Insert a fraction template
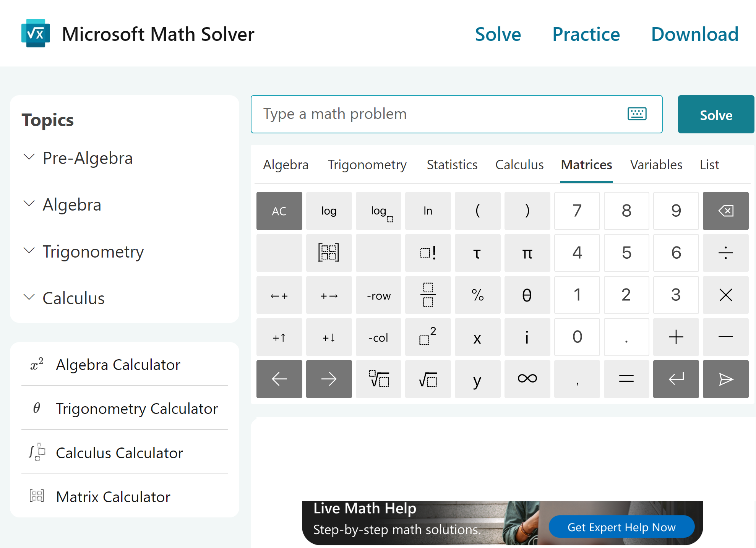Image resolution: width=756 pixels, height=548 pixels. point(428,295)
